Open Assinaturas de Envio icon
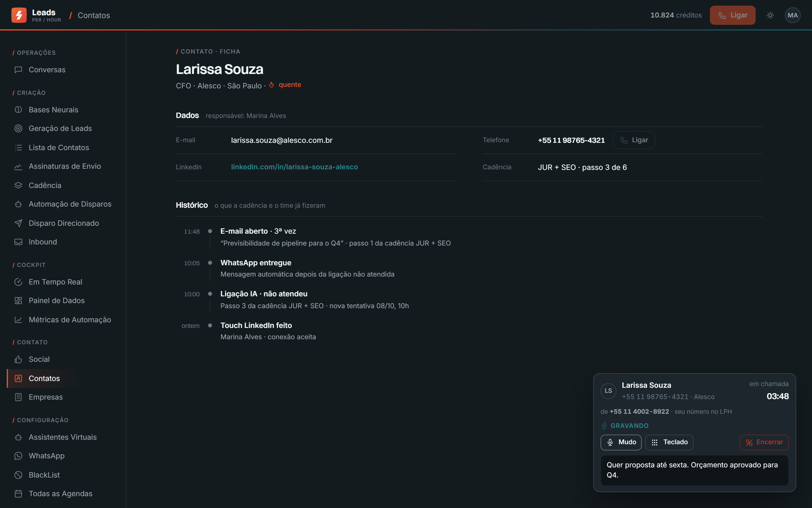 click(18, 166)
